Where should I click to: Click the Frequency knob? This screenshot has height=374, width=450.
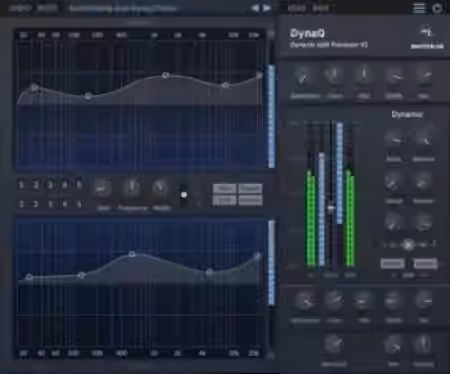(132, 188)
